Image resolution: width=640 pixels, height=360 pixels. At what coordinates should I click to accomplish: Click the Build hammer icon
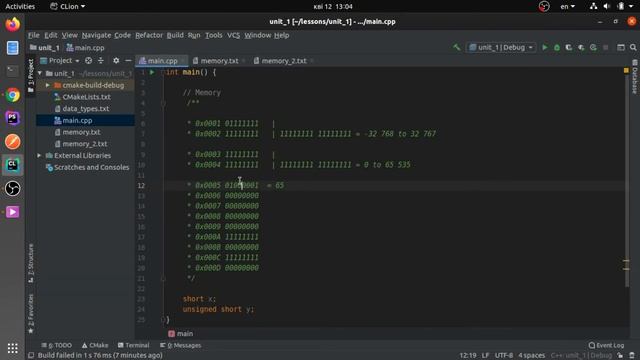click(457, 47)
